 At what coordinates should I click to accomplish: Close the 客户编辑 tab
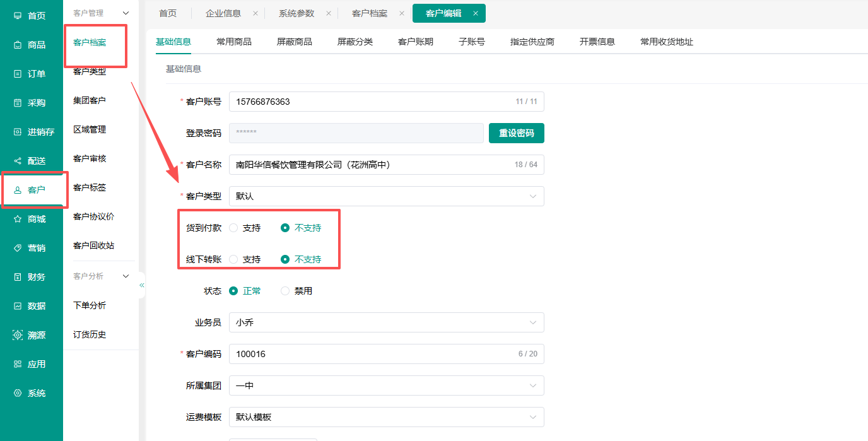(x=475, y=13)
